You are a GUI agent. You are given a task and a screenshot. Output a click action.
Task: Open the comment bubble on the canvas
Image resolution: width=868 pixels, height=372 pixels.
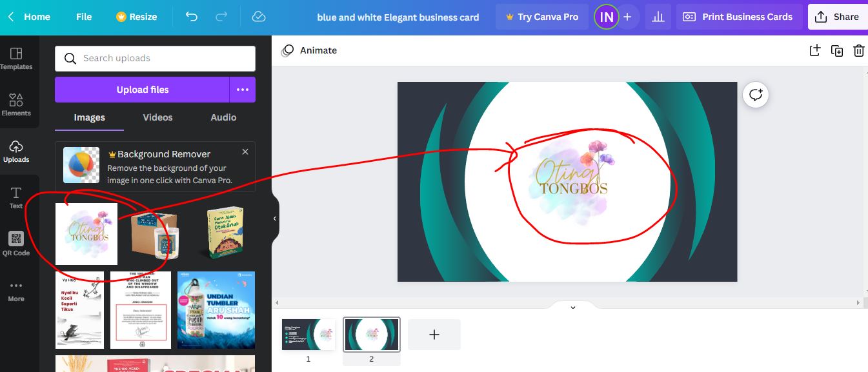tap(755, 95)
